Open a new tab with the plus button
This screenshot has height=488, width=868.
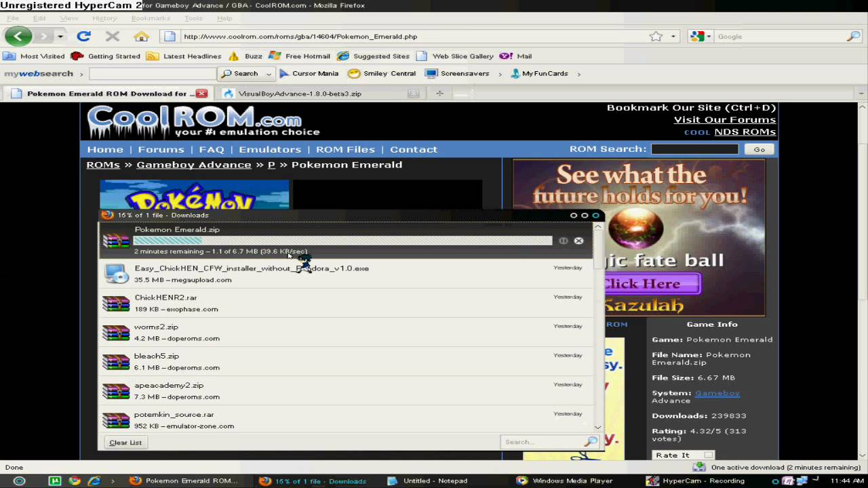point(439,94)
